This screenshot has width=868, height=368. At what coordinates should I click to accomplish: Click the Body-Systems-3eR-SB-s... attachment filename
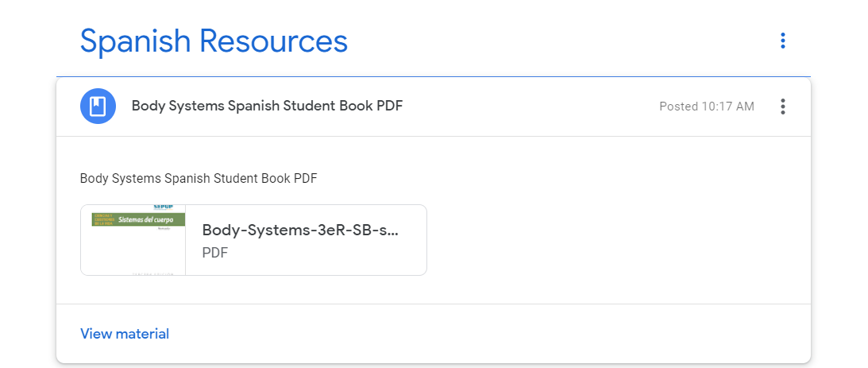tap(300, 230)
